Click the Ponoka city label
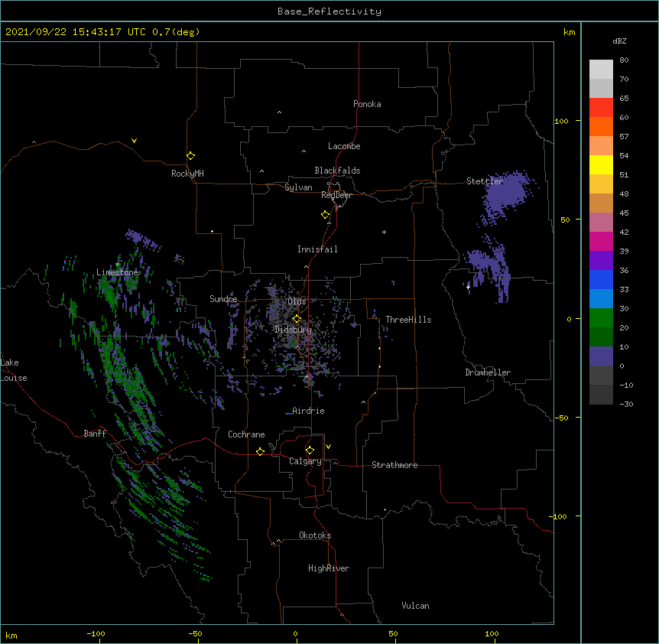 (x=367, y=104)
